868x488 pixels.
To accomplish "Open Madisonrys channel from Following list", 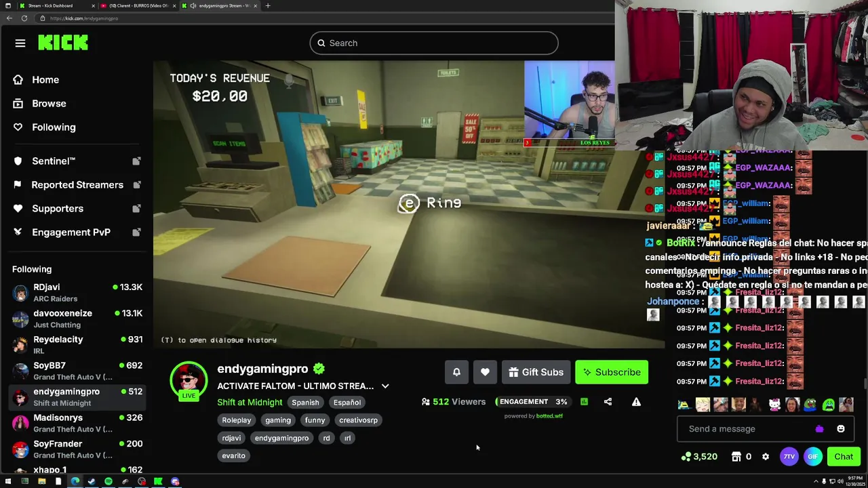I will 77,423.
